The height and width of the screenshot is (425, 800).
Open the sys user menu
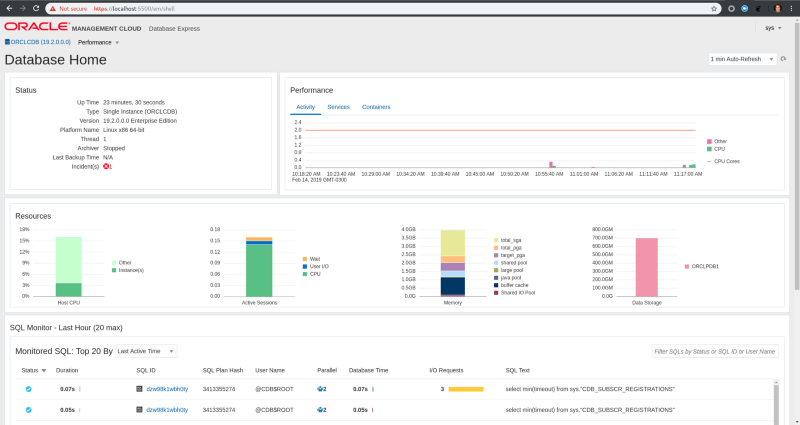click(772, 28)
